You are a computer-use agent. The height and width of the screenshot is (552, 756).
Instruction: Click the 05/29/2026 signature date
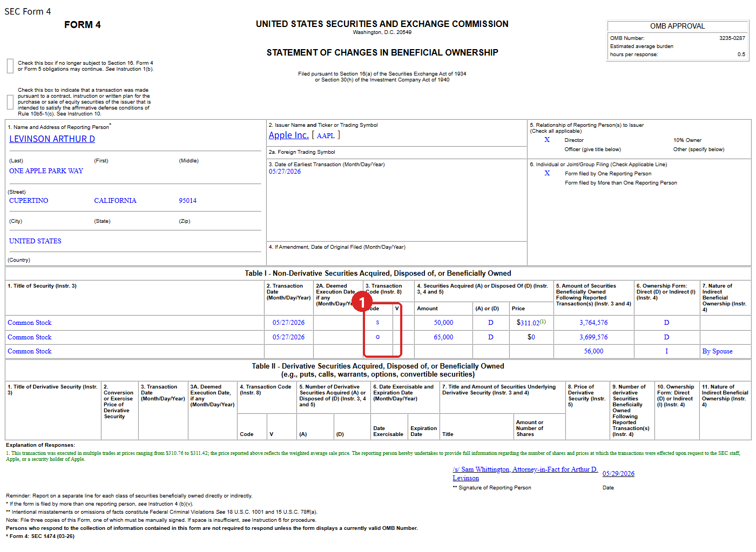coord(618,474)
